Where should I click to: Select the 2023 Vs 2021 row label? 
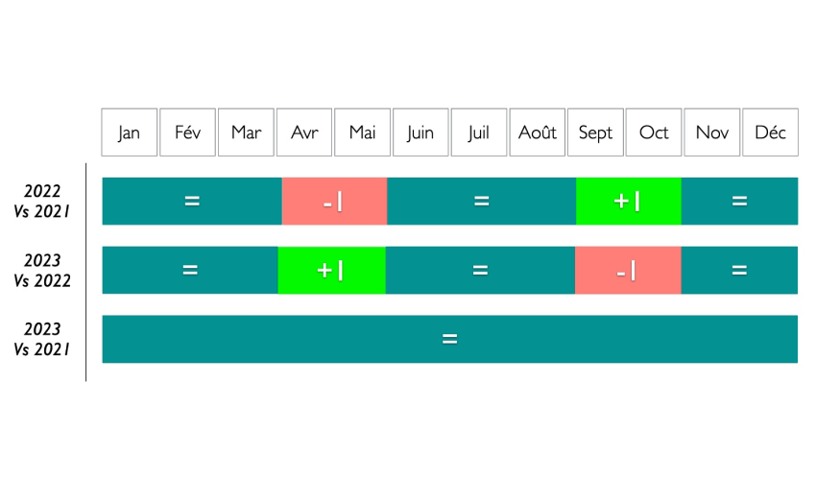42,339
